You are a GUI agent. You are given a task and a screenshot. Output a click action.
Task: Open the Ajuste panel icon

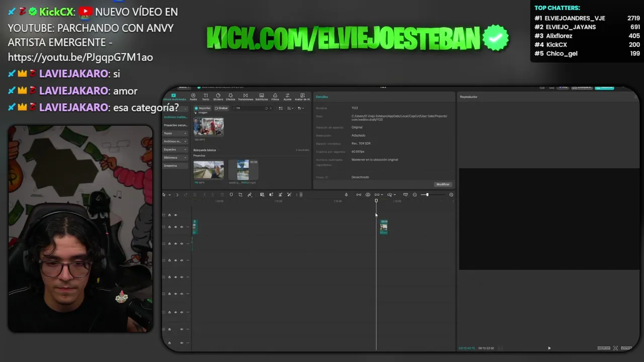point(287,97)
